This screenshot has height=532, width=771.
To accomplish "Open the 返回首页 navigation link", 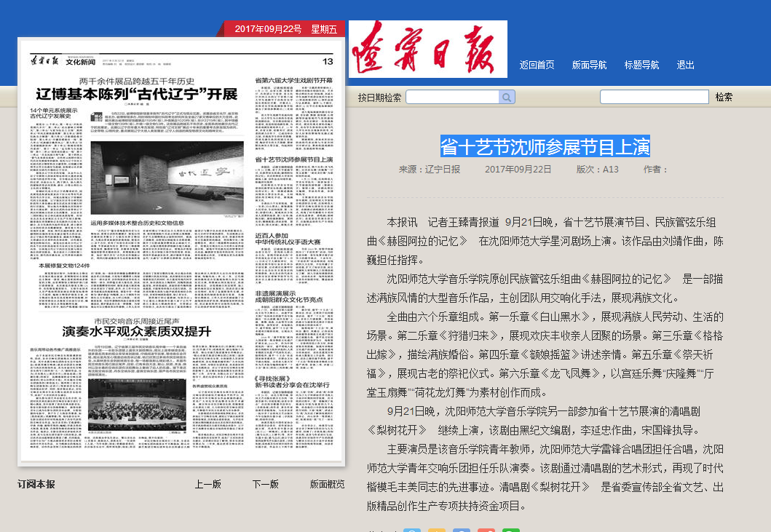I will [x=537, y=65].
